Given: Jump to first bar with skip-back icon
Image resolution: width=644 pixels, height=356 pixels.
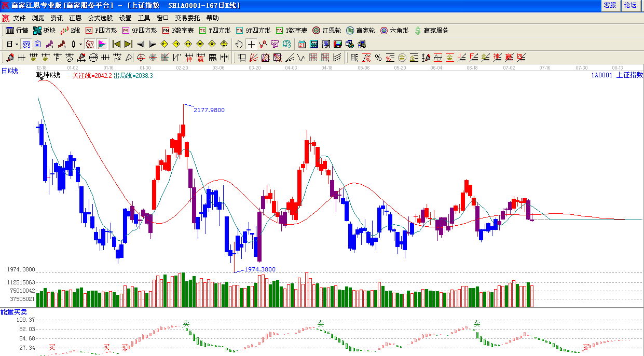Looking at the screenshot, I should coord(116,44).
